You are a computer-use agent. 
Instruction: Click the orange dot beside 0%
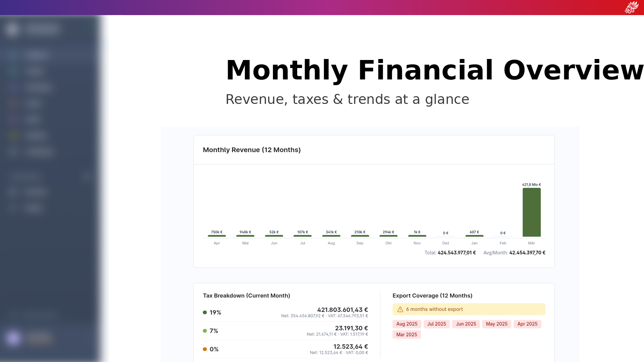tap(205, 349)
